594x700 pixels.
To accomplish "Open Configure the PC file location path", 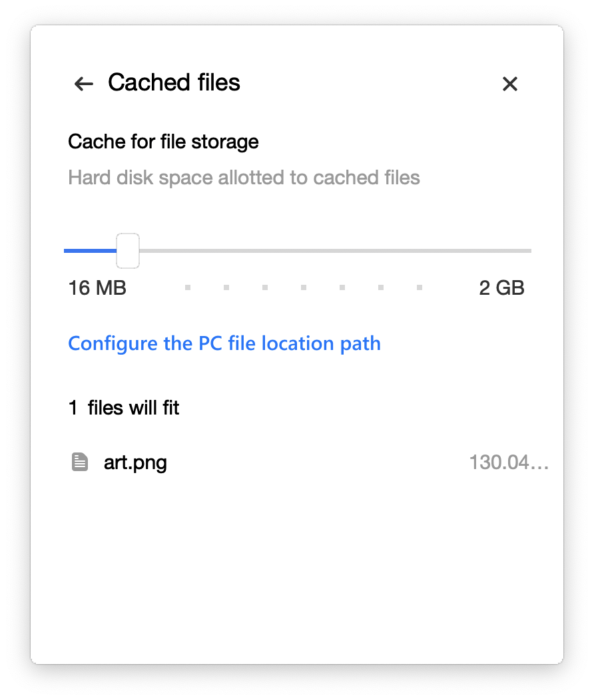I will pyautogui.click(x=224, y=344).
